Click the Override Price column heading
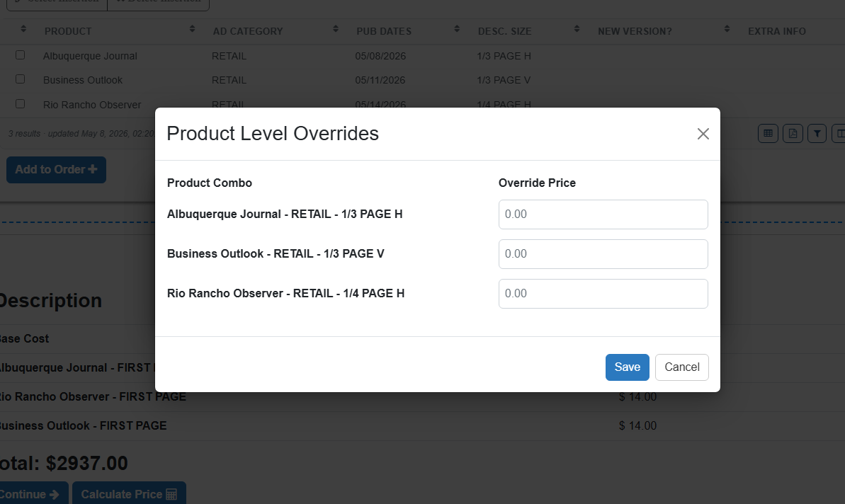 [537, 183]
